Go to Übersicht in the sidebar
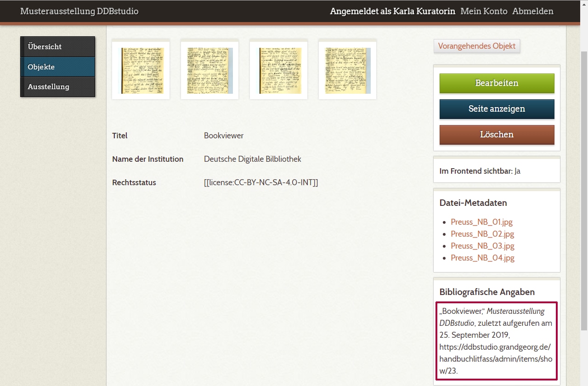This screenshot has width=588, height=386. pos(58,47)
